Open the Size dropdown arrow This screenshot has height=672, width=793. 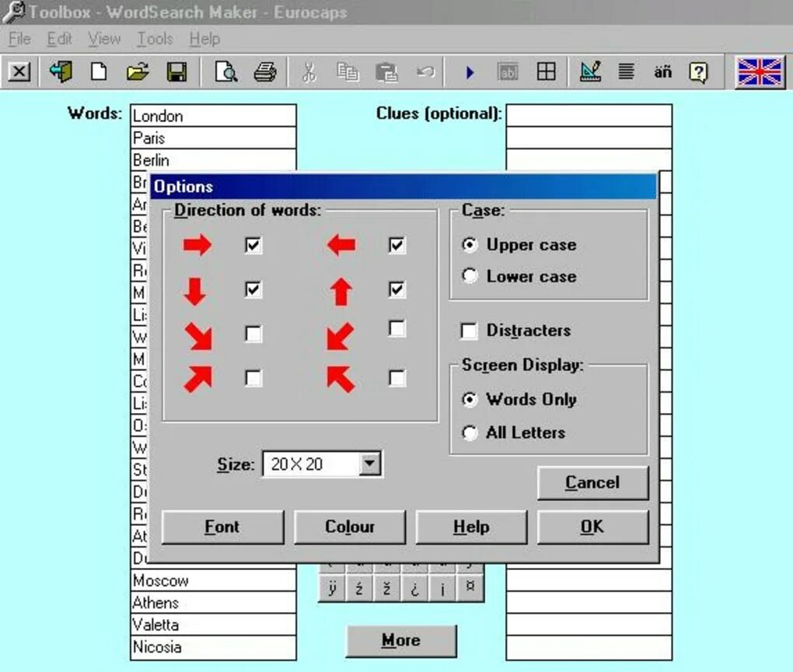[370, 464]
